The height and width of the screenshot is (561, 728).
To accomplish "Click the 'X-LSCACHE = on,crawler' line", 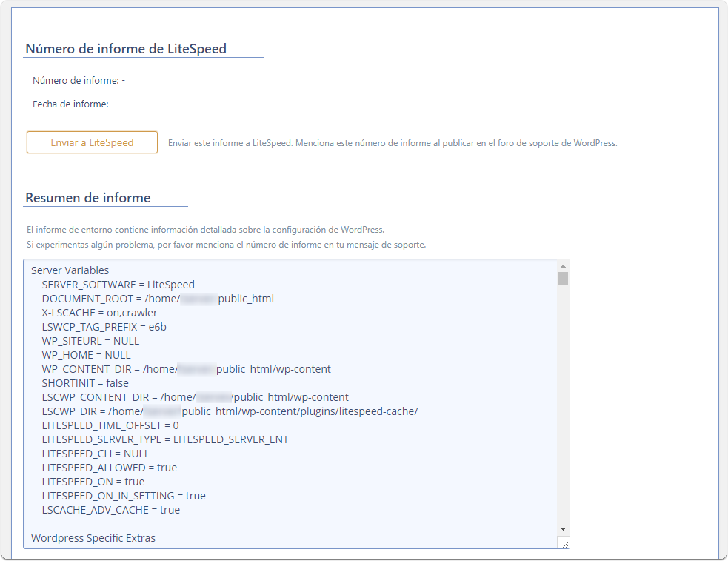I will point(99,313).
